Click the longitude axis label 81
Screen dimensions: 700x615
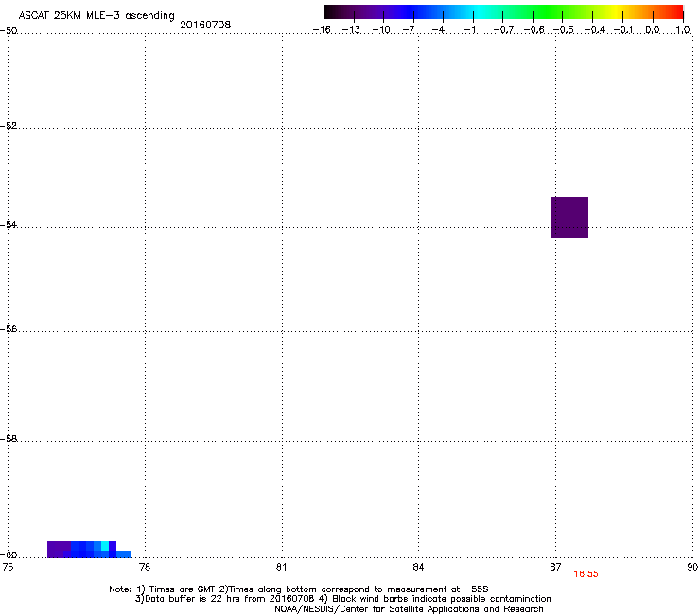pos(281,567)
